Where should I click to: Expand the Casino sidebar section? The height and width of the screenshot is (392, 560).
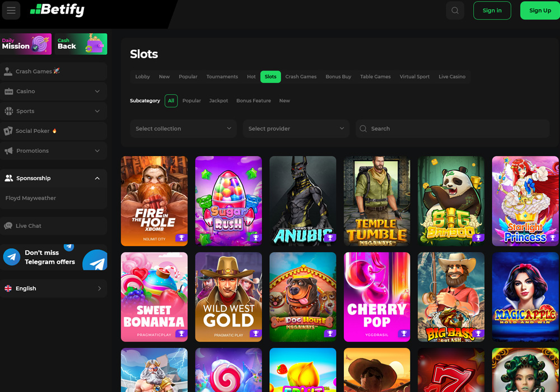(x=97, y=91)
